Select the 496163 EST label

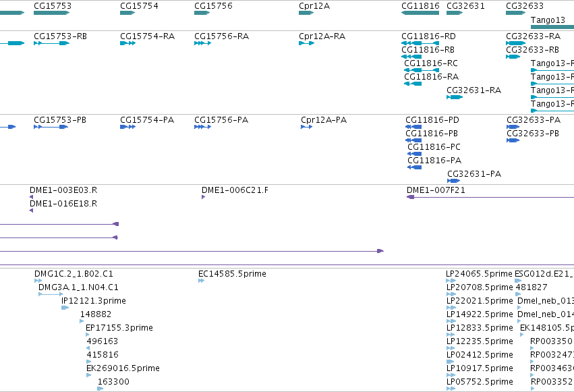coord(102,341)
